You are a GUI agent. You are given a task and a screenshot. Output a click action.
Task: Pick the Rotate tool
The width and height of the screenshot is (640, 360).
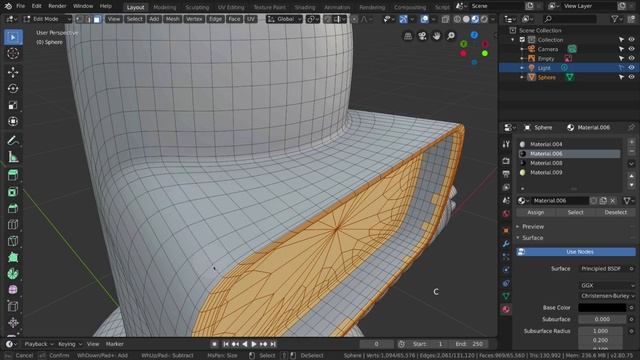pos(13,89)
